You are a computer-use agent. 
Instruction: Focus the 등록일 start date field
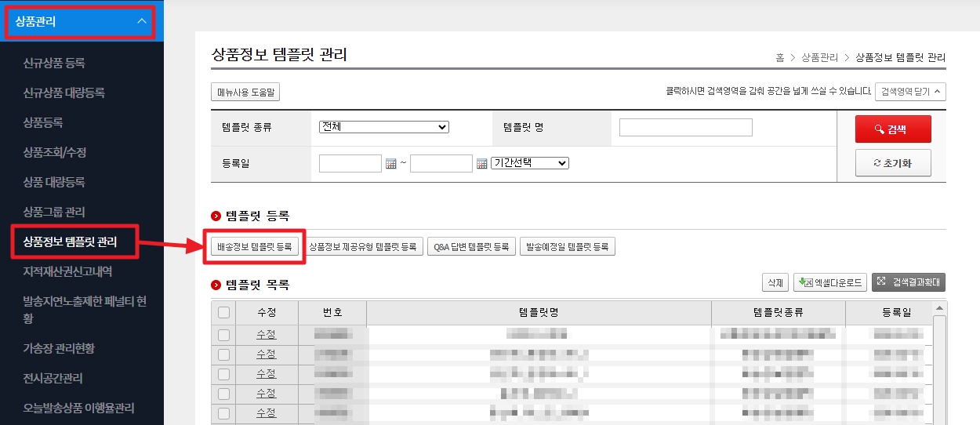tap(350, 163)
